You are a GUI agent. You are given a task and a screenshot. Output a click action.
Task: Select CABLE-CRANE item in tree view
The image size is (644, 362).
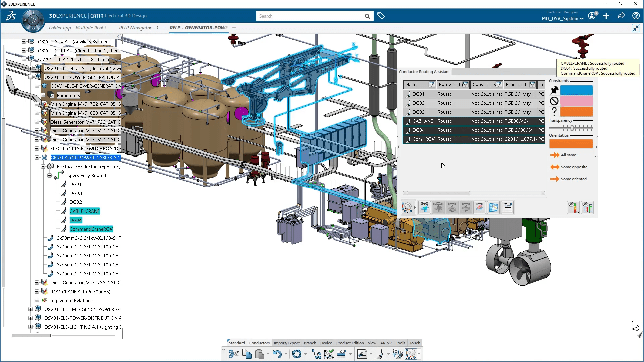pyautogui.click(x=84, y=211)
